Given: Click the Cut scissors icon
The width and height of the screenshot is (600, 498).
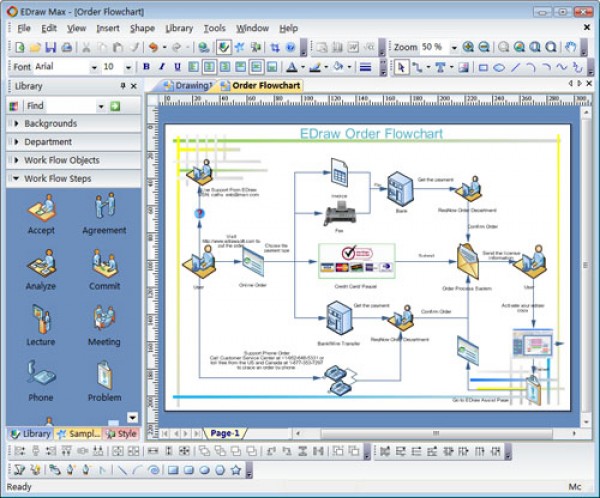Looking at the screenshot, I should pos(86,47).
